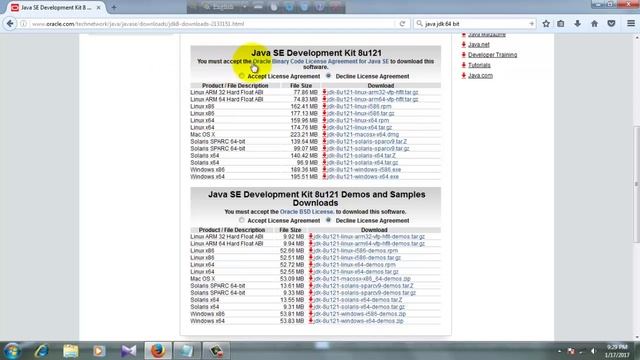
Task: Click the volume speaker tray icon
Action: [593, 351]
